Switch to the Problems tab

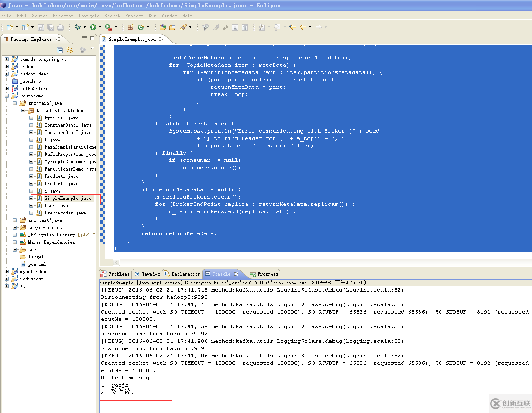click(x=119, y=274)
